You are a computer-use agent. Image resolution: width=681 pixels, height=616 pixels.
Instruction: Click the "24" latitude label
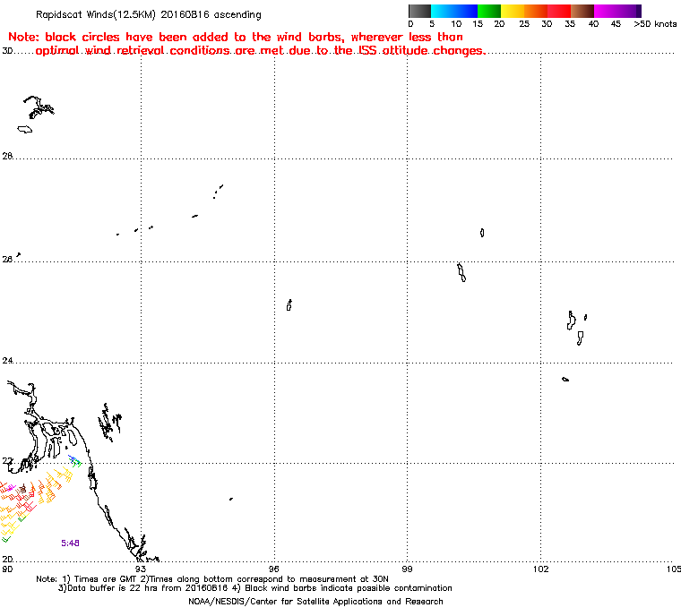point(7,361)
